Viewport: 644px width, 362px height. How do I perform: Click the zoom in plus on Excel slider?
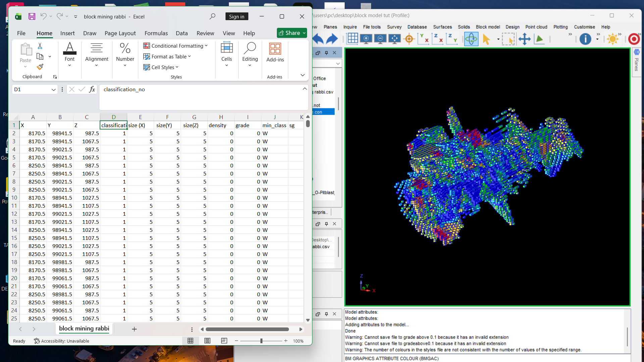[286, 341]
